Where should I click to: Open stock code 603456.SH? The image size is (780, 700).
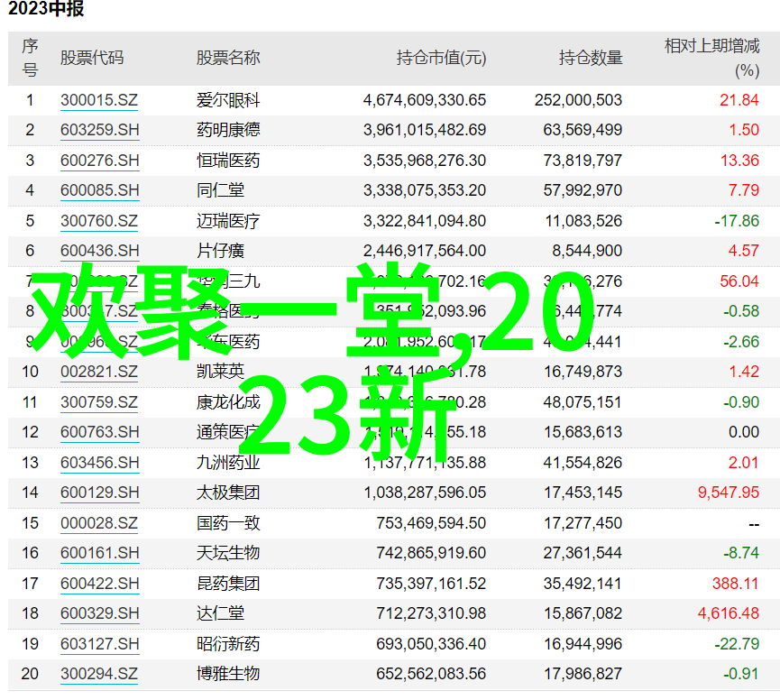[x=99, y=463]
